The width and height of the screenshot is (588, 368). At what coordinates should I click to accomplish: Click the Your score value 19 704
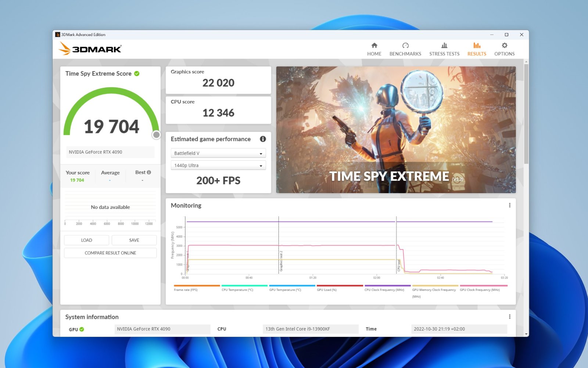tap(77, 180)
